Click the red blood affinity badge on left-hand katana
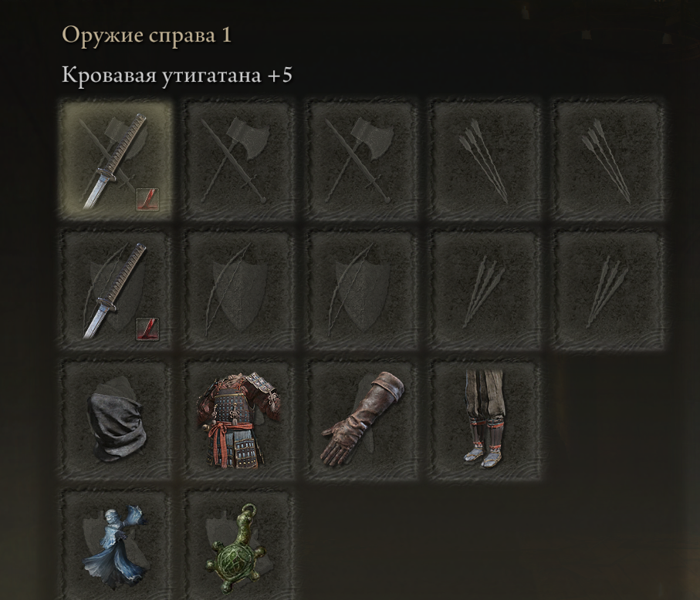This screenshot has height=600, width=700. 147,329
